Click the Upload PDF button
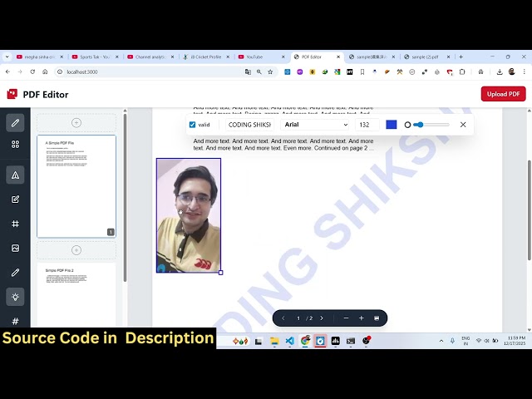This screenshot has width=532, height=399. 504,94
